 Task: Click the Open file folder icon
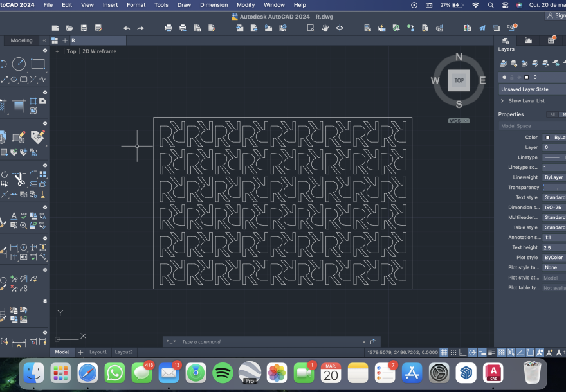(x=69, y=28)
